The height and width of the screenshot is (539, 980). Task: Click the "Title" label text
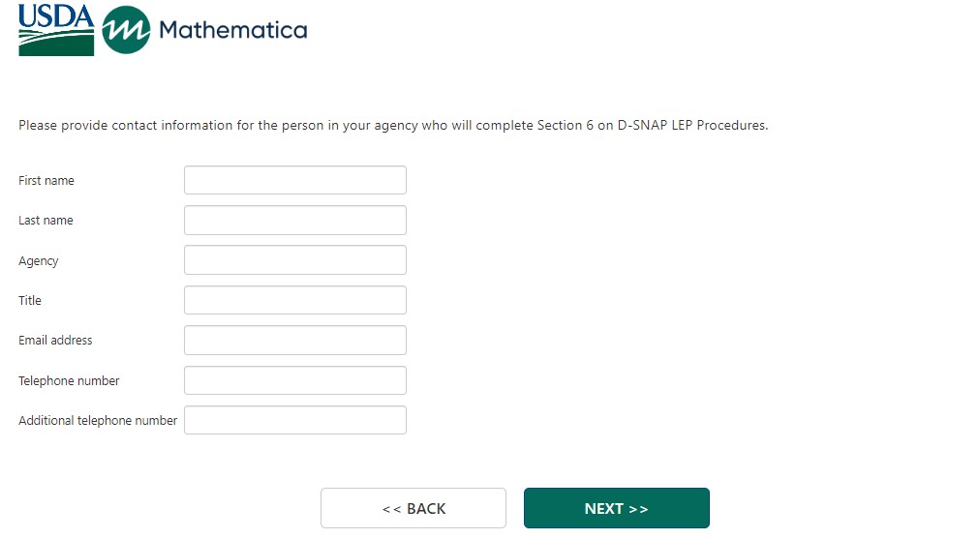pyautogui.click(x=30, y=301)
